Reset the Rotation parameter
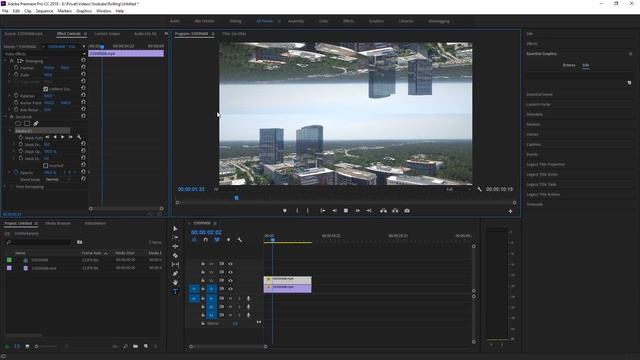Screen dimensions: 640x360 [83, 95]
